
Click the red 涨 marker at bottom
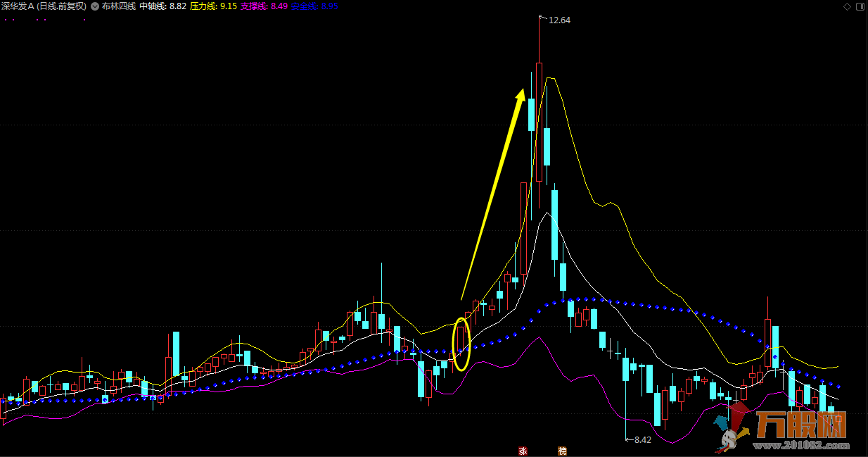point(523,451)
